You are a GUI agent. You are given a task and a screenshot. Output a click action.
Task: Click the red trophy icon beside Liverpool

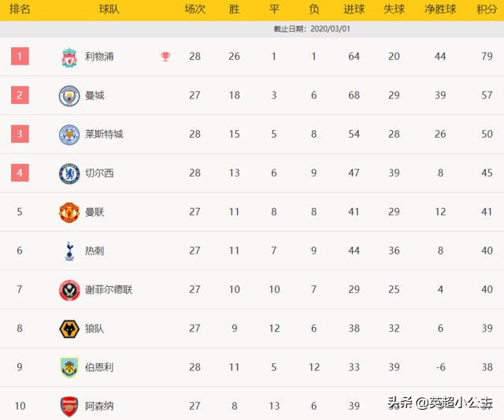coord(165,57)
